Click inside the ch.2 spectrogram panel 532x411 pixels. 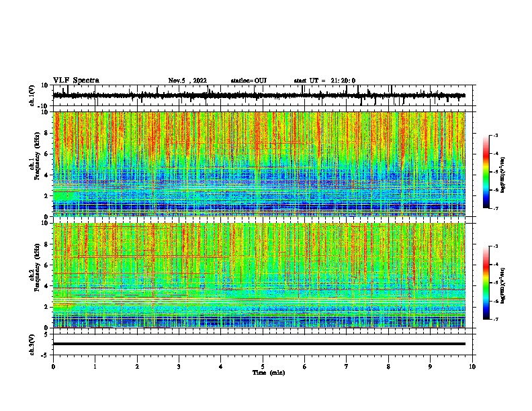(x=259, y=275)
